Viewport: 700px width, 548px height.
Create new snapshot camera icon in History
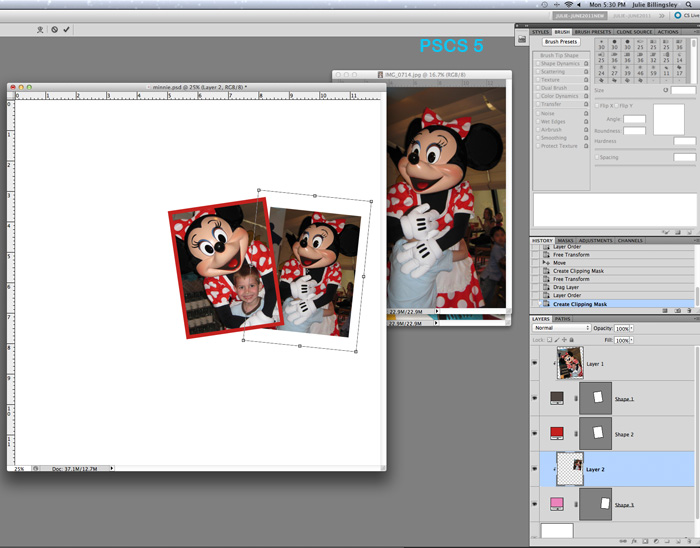coord(678,311)
